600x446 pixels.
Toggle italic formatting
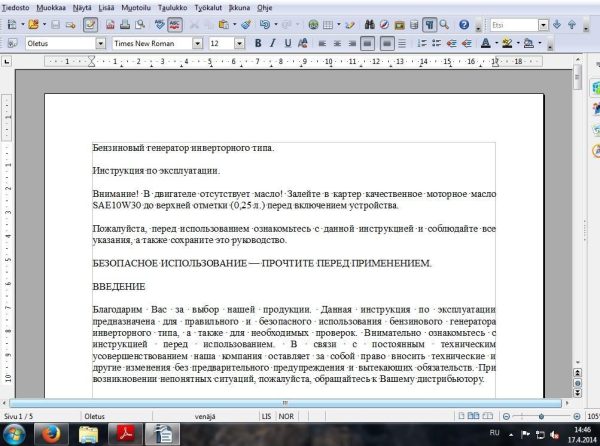[x=272, y=43]
